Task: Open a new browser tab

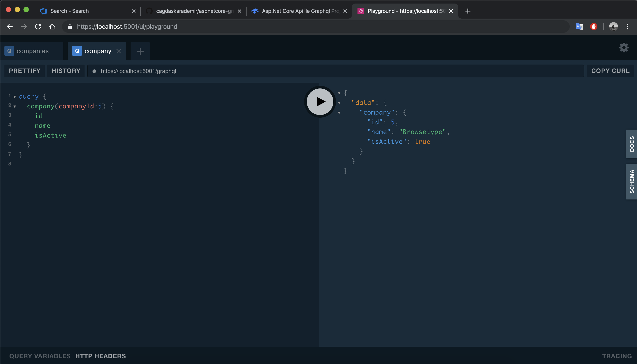Action: pyautogui.click(x=468, y=11)
